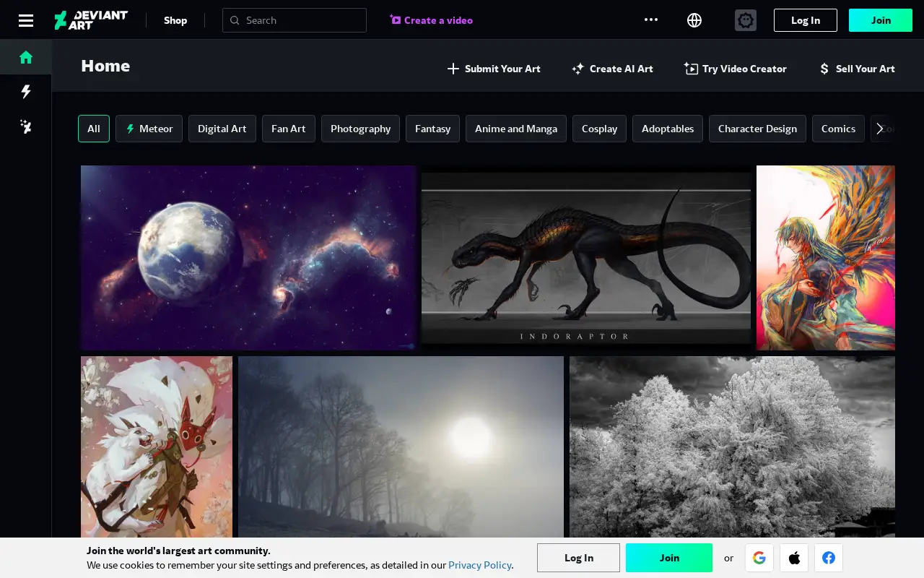
Task: Sign in with Apple icon
Action: (x=794, y=558)
